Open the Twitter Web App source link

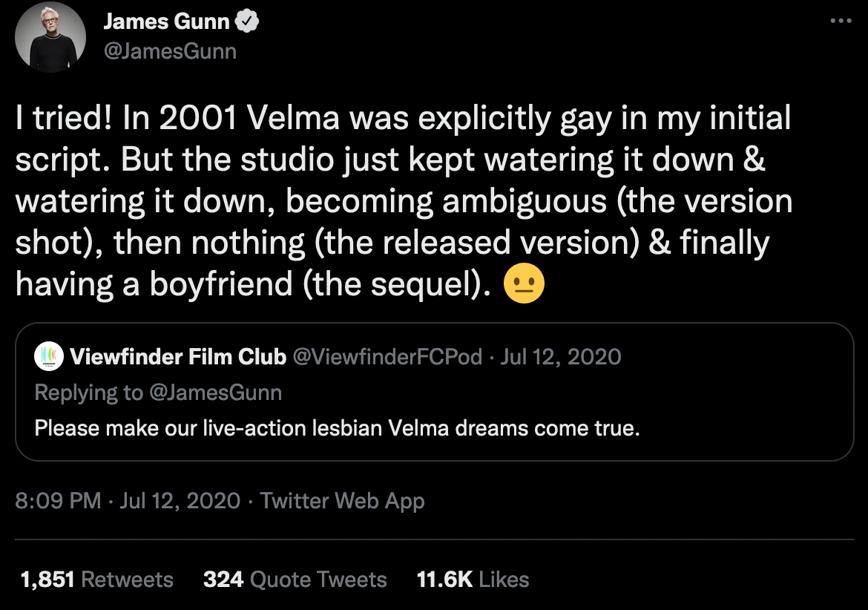click(x=341, y=501)
